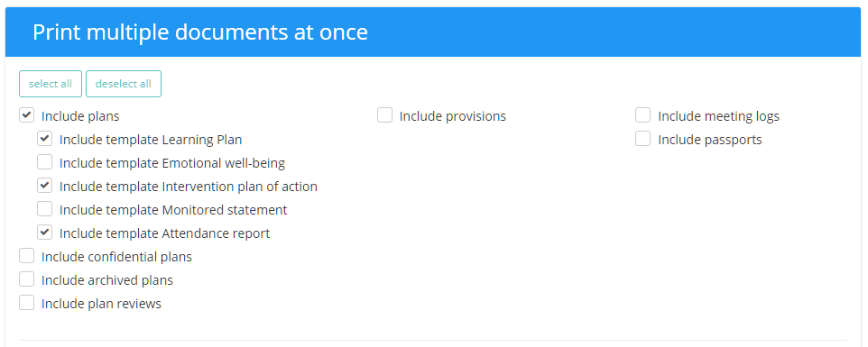Click the Include confidential plans label
Viewport: 868px width, 347px height.
pos(116,257)
